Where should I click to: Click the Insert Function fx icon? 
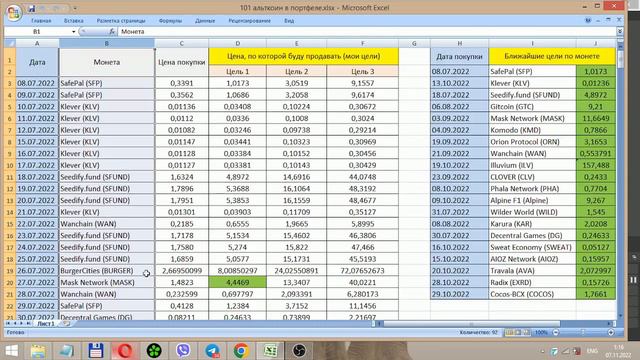coord(112,31)
